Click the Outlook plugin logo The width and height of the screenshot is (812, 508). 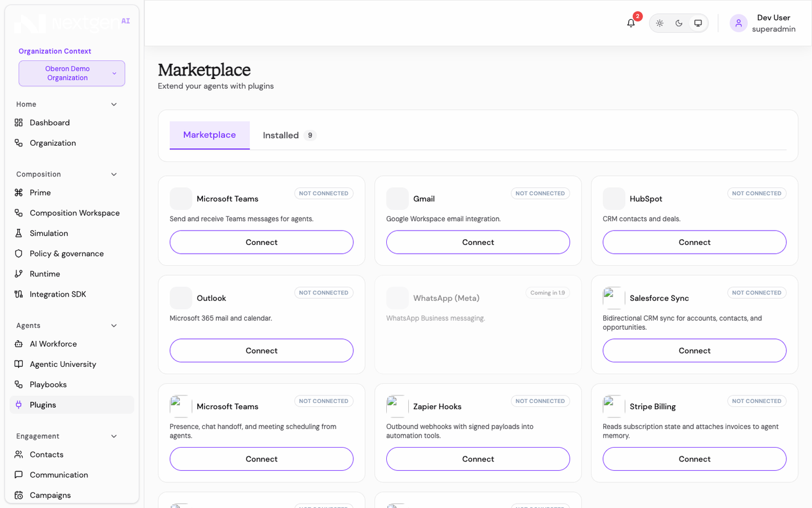tap(181, 298)
